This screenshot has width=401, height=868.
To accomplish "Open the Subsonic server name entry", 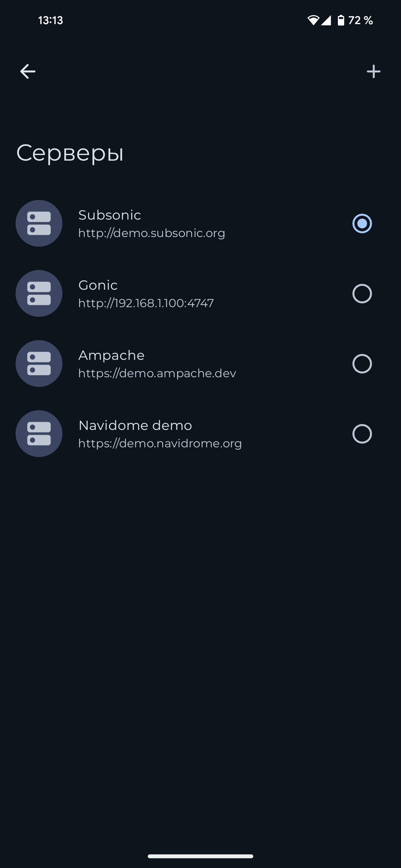I will point(110,215).
